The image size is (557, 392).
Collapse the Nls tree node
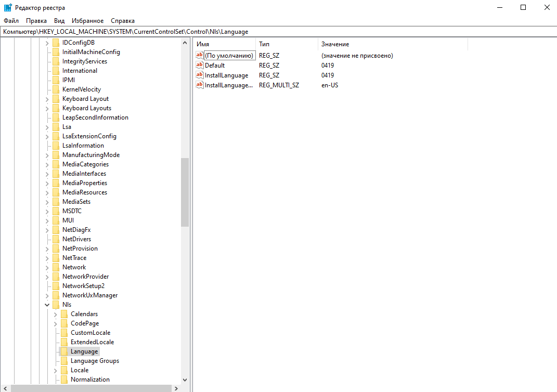pyautogui.click(x=47, y=305)
